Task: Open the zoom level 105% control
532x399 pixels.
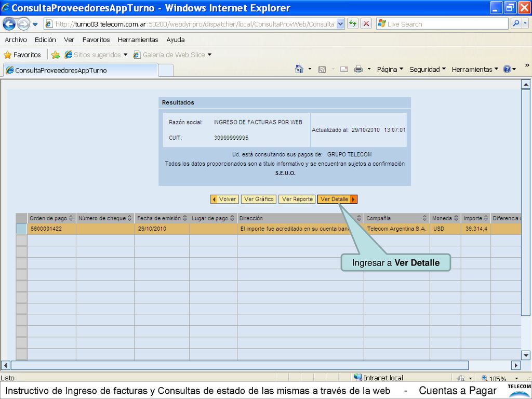Action: tap(500, 378)
